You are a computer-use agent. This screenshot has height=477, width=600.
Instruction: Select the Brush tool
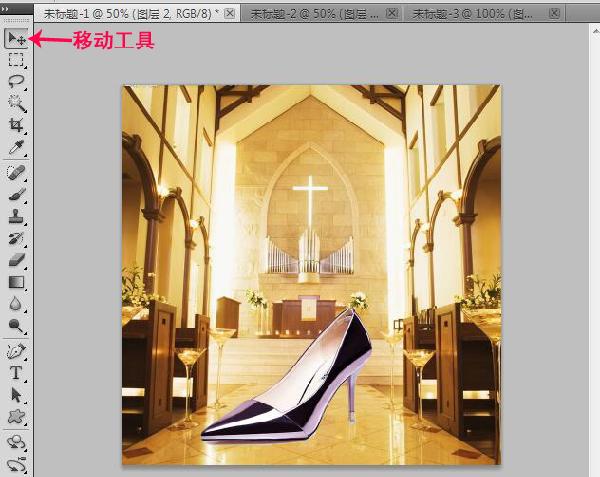(x=16, y=194)
